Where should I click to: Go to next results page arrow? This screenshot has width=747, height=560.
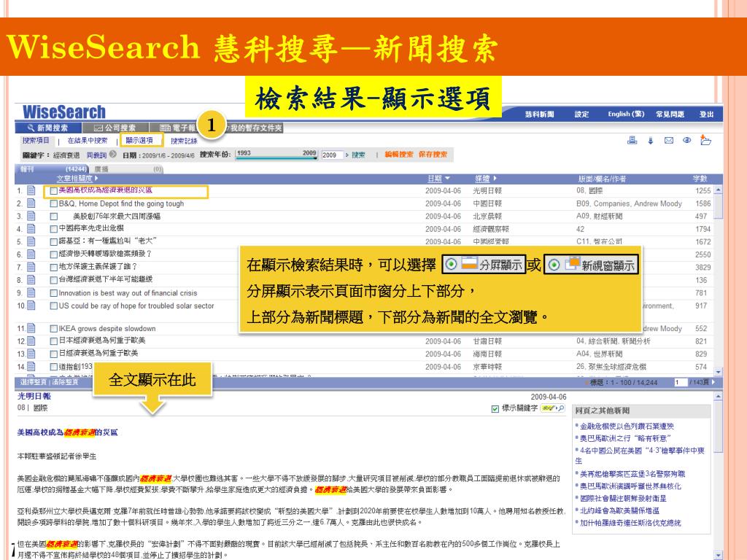point(713,382)
